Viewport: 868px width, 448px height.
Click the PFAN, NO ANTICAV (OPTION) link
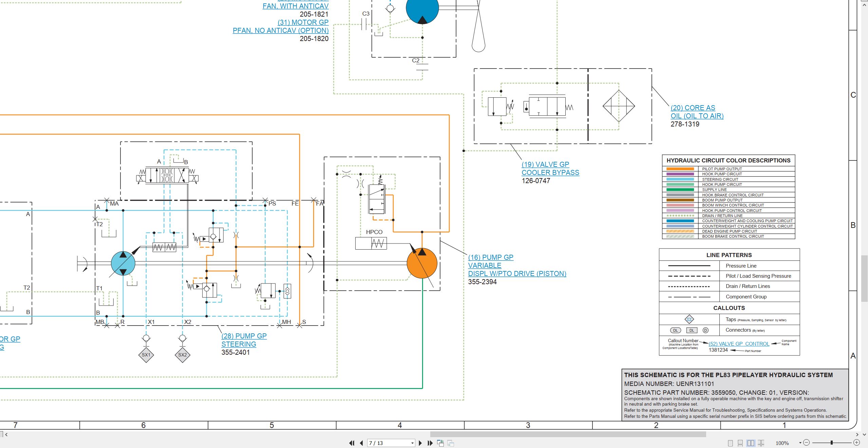coord(281,31)
